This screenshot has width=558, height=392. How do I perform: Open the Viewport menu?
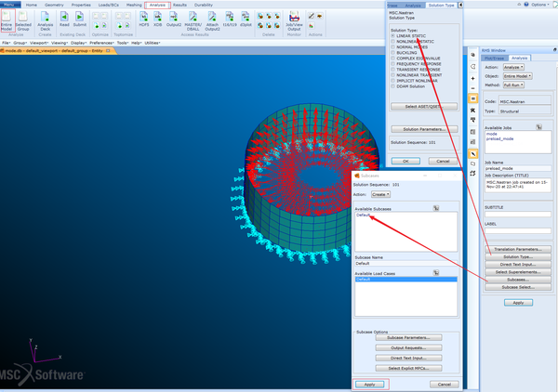pyautogui.click(x=38, y=43)
